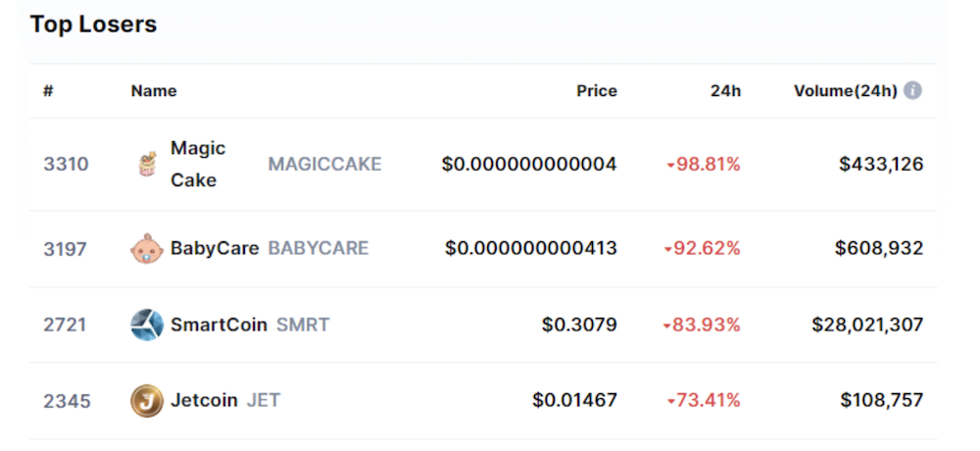Click red down arrow beside 98.81%
The image size is (980, 451).
click(670, 166)
